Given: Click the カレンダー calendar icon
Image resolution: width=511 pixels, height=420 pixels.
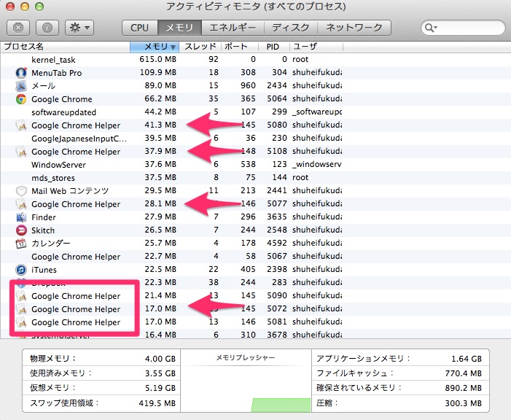Looking at the screenshot, I should click(21, 244).
